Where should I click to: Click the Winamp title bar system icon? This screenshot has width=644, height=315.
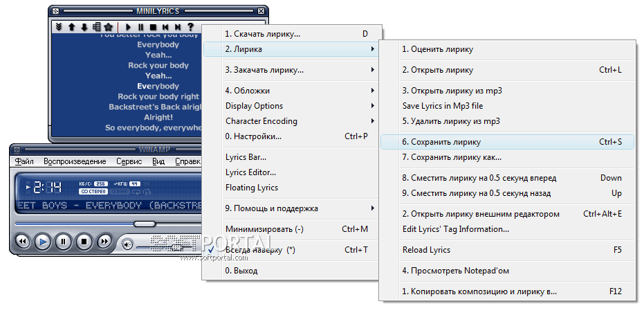click(x=17, y=149)
